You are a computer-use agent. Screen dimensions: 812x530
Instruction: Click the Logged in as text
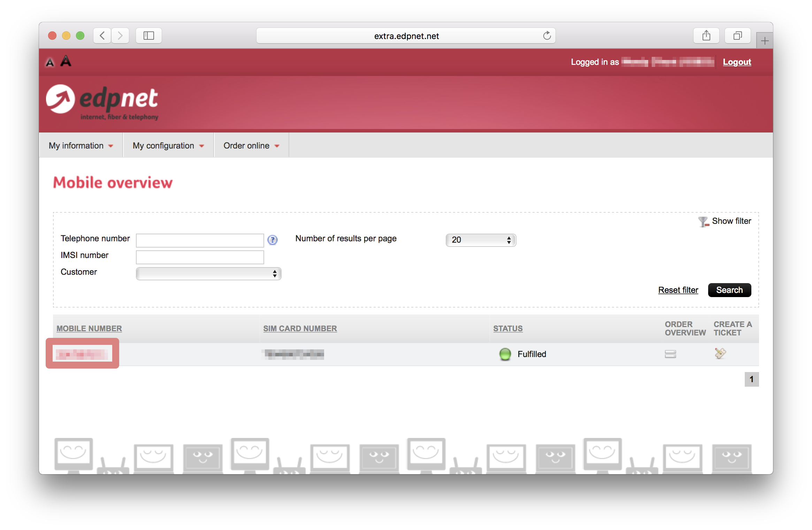pyautogui.click(x=595, y=62)
